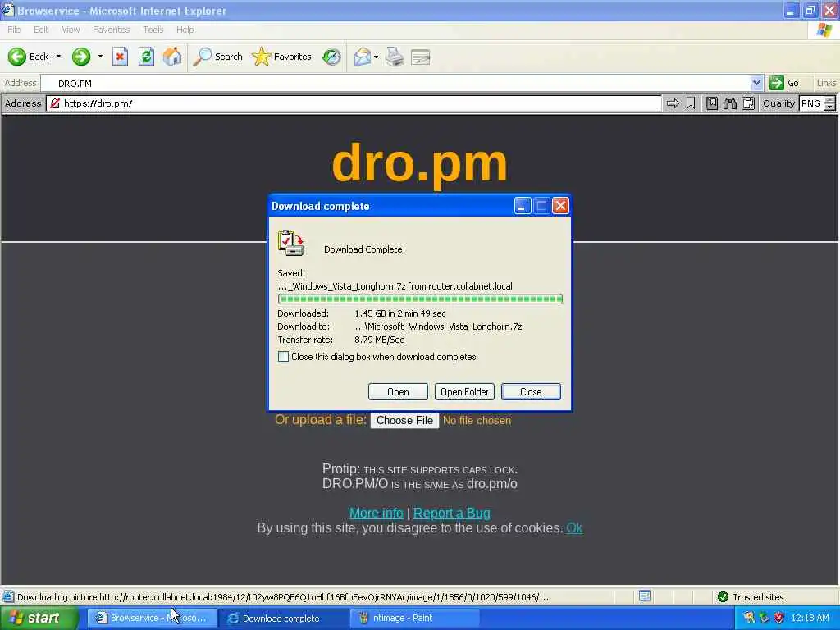
Task: Click the Refresh page icon
Action: pos(146,57)
